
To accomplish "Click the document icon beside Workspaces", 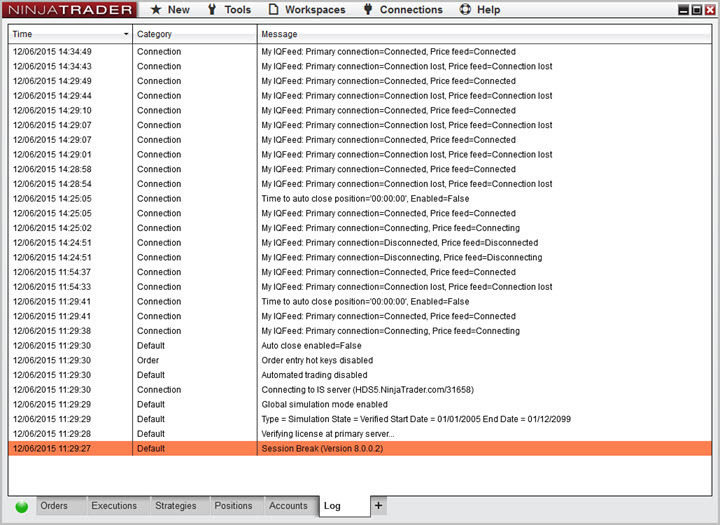I will (x=273, y=9).
